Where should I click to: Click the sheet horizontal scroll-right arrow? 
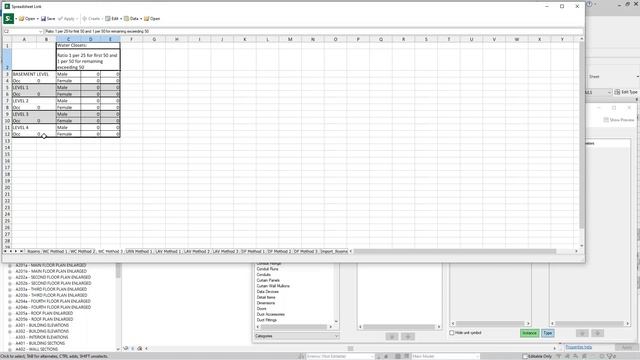click(576, 251)
